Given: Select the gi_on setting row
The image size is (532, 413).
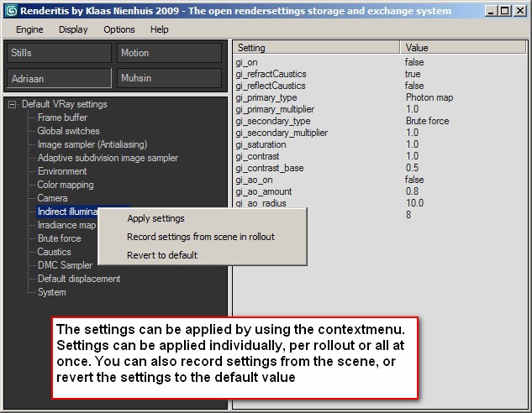Looking at the screenshot, I should coord(380,62).
